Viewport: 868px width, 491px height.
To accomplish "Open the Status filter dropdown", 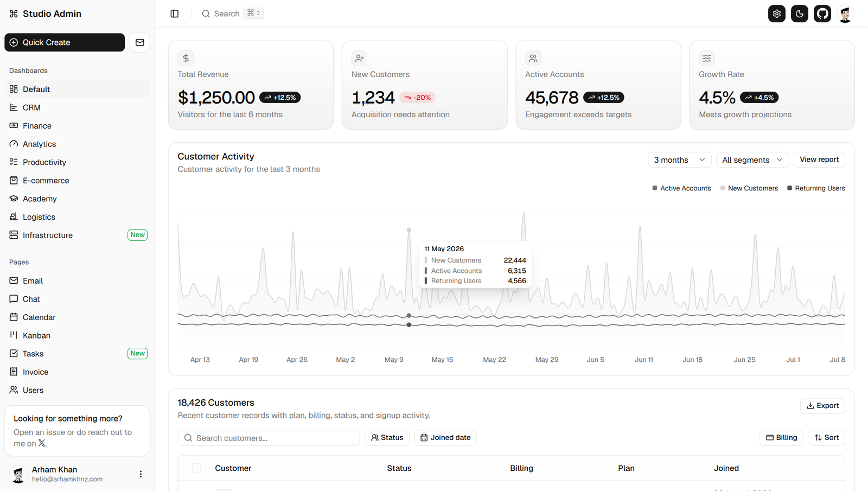I will coord(387,438).
